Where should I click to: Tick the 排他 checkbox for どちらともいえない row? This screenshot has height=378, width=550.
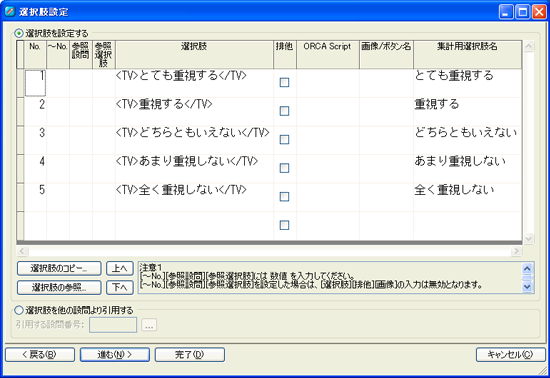pos(284,140)
